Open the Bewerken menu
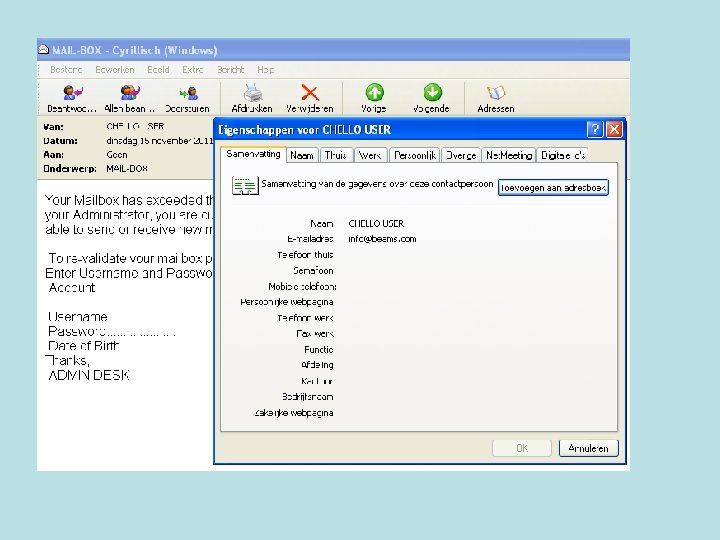720x540 pixels. pos(115,70)
